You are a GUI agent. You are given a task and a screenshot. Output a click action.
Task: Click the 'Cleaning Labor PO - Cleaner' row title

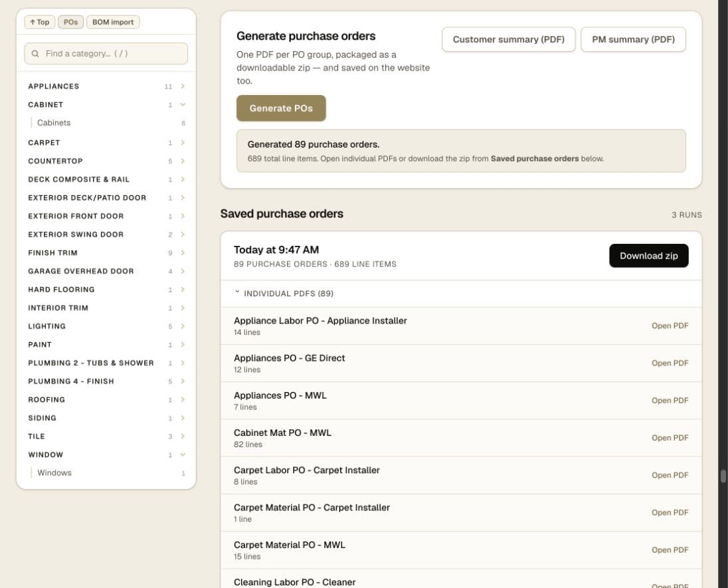[x=294, y=582]
